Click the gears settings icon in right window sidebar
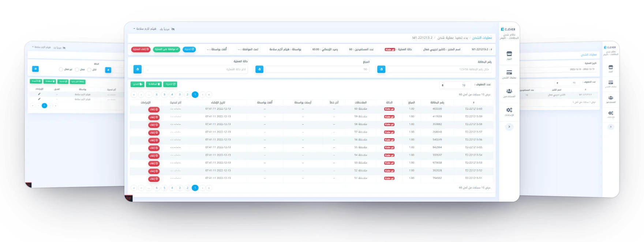 pyautogui.click(x=611, y=113)
